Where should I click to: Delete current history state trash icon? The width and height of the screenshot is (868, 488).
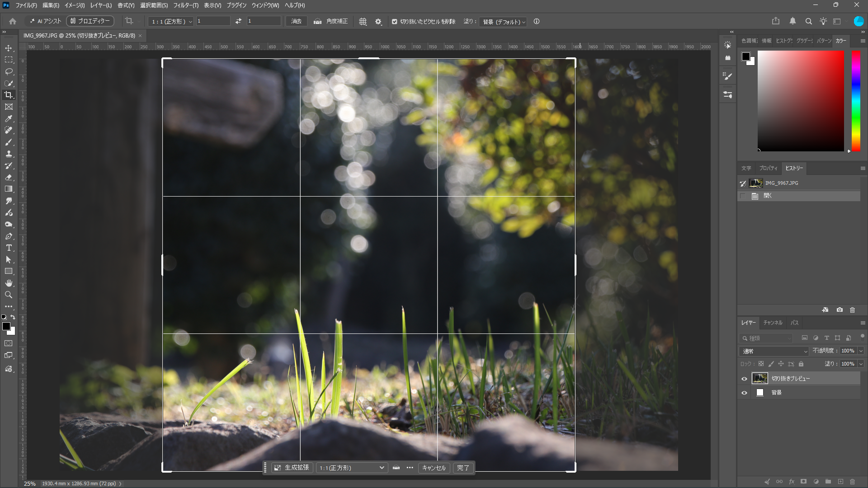853,310
